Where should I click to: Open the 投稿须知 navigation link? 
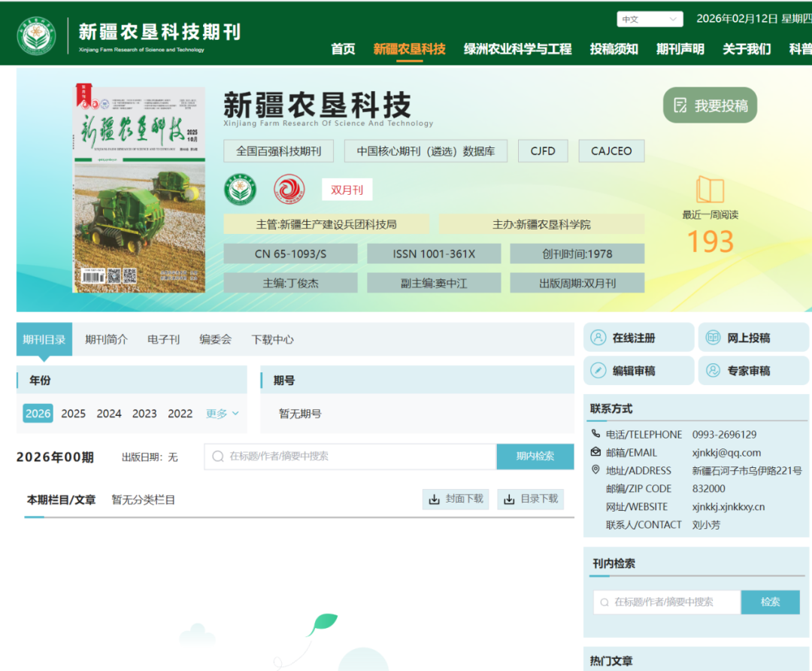[614, 48]
